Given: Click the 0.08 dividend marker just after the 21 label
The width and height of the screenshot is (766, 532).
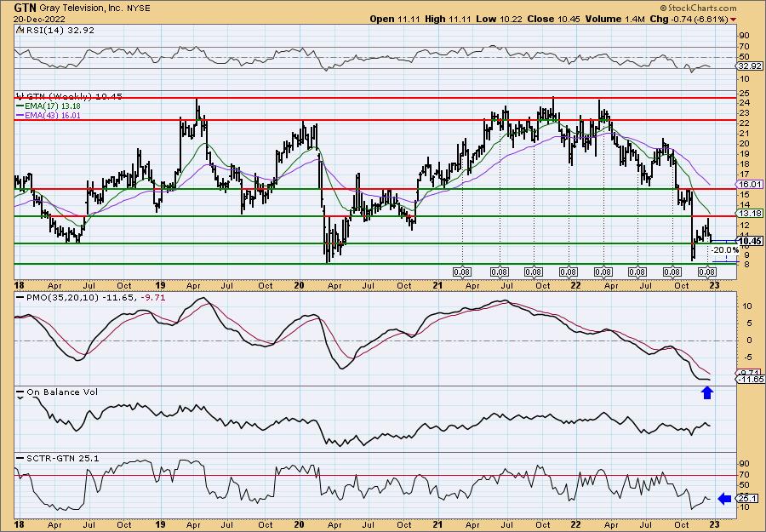Looking at the screenshot, I should coord(462,272).
